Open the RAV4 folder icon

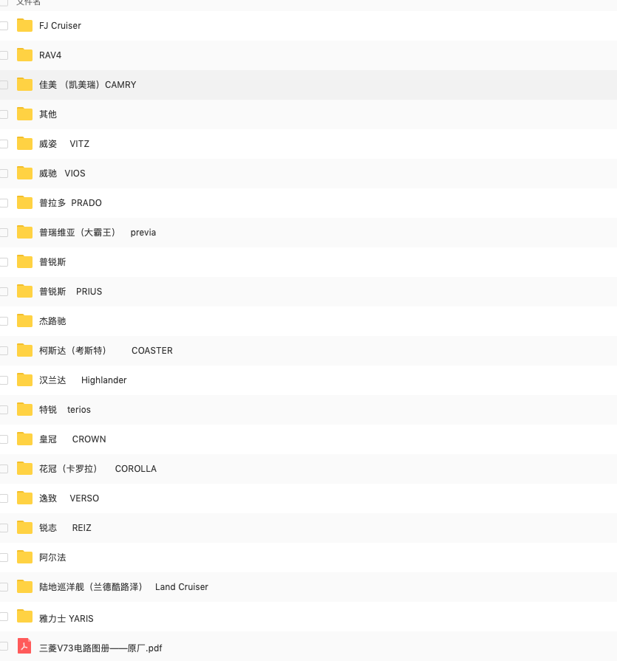24,55
